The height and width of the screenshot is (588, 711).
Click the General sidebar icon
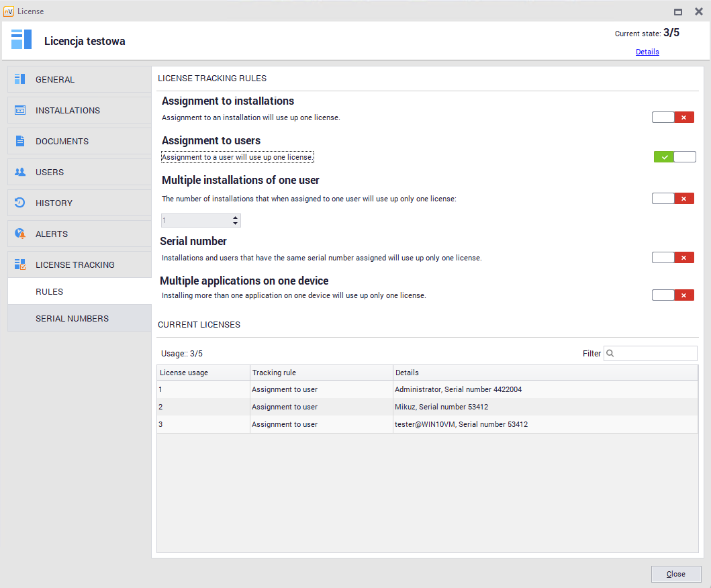(x=20, y=79)
